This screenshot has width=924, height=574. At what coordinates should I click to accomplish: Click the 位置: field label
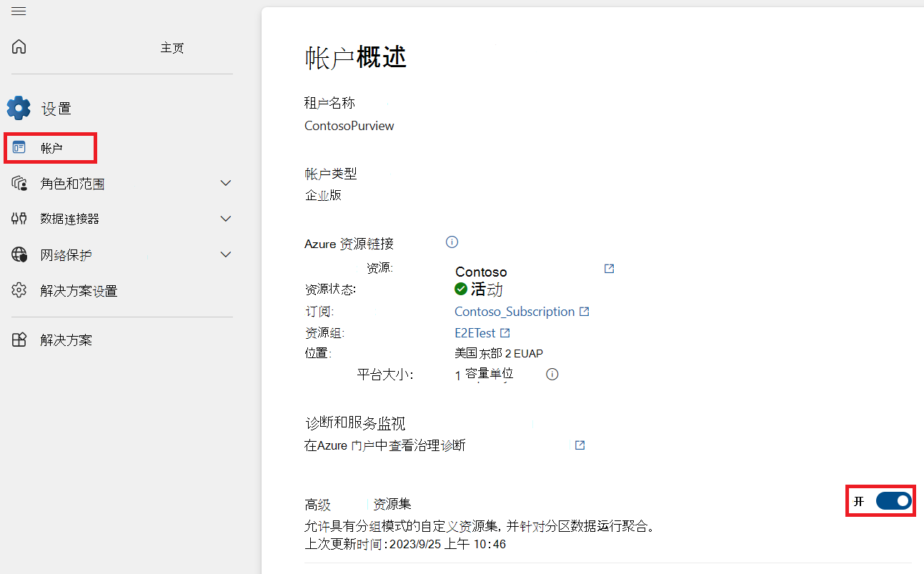[318, 353]
